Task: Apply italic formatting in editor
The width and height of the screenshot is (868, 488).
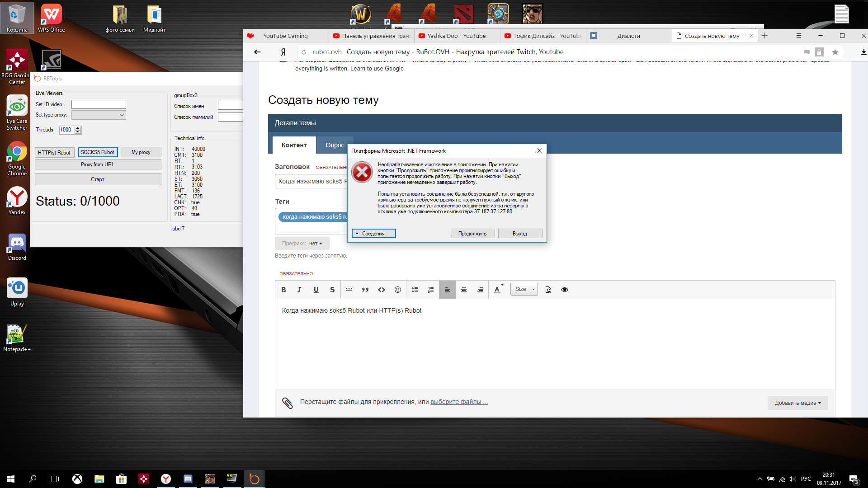Action: (299, 290)
